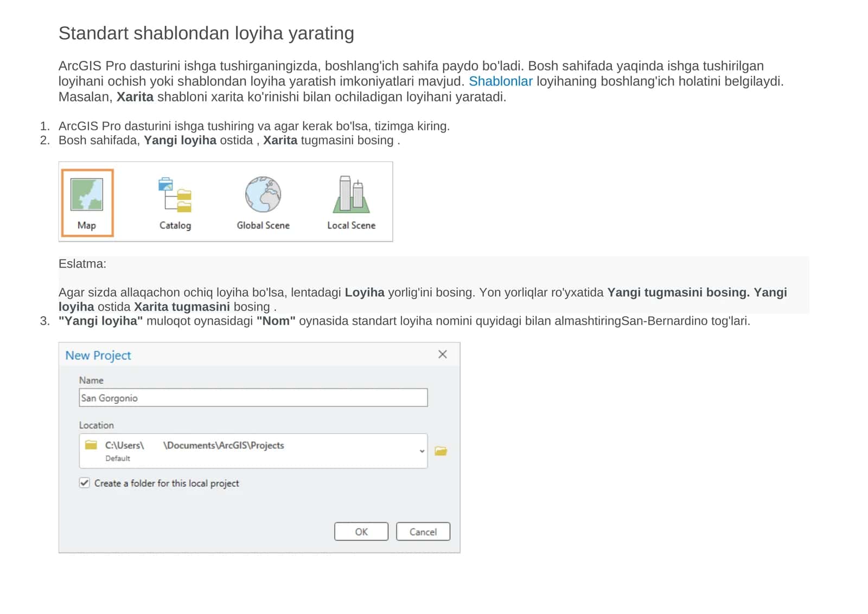Viewport: 868px width, 614px height.
Task: Click the 'Default' label under the path
Action: point(118,458)
